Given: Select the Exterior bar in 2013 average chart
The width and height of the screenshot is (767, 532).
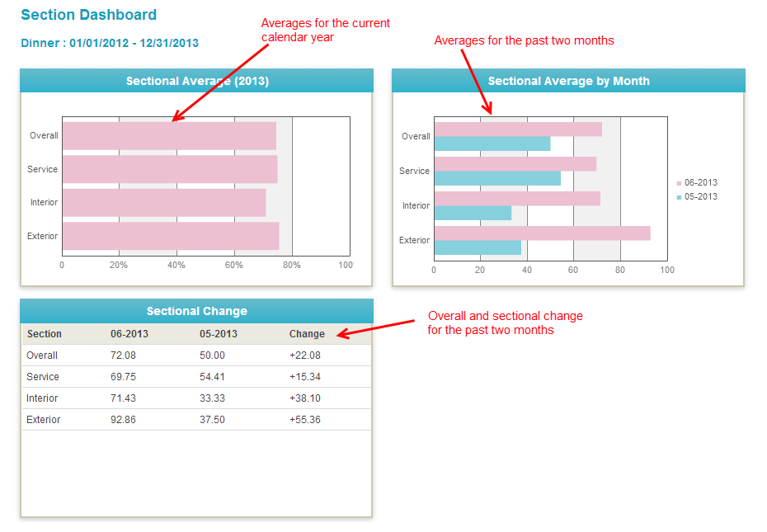Looking at the screenshot, I should [x=171, y=236].
